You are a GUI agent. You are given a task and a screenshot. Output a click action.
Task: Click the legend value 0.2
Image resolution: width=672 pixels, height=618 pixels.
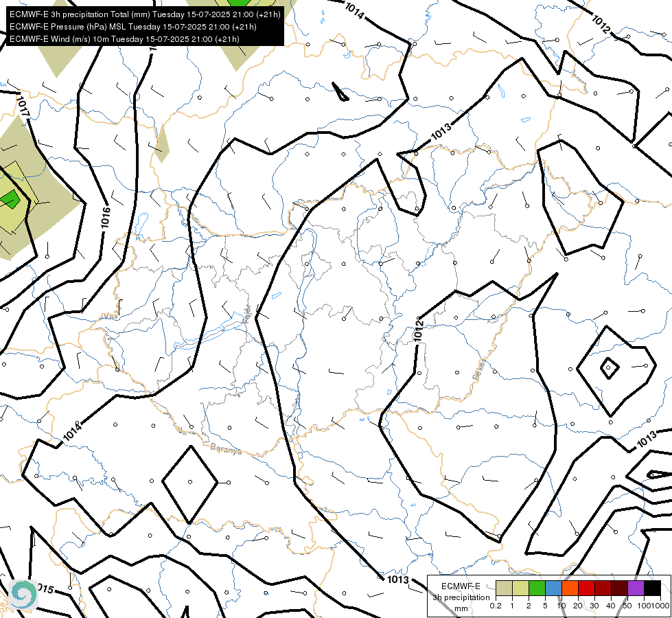click(496, 606)
